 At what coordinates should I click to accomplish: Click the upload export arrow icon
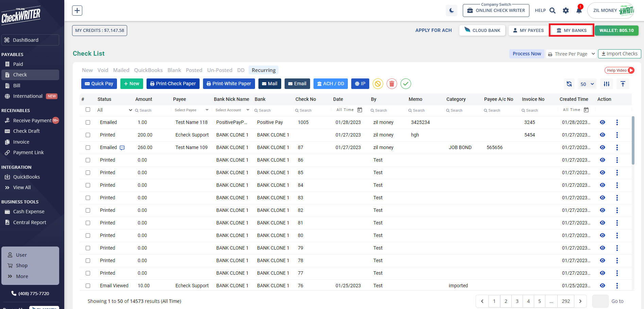[x=623, y=84]
